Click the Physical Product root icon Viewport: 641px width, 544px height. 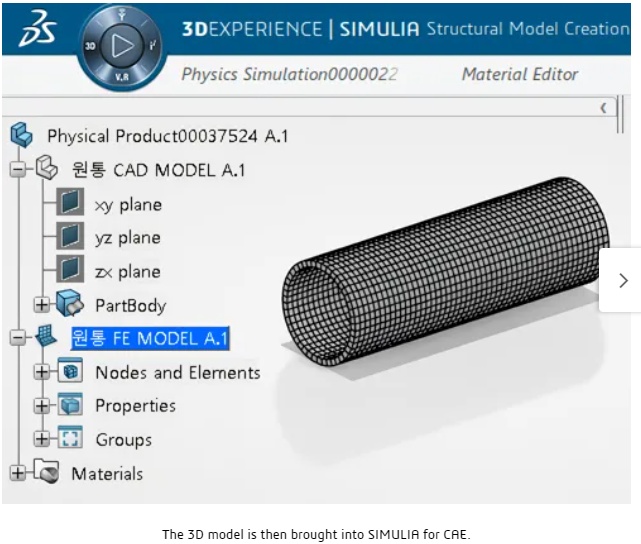pos(22,135)
